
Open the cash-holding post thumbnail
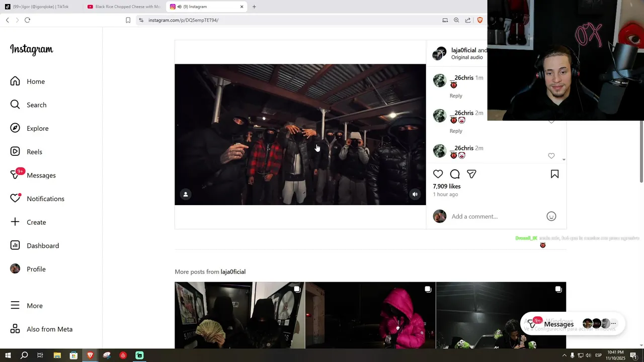click(239, 315)
